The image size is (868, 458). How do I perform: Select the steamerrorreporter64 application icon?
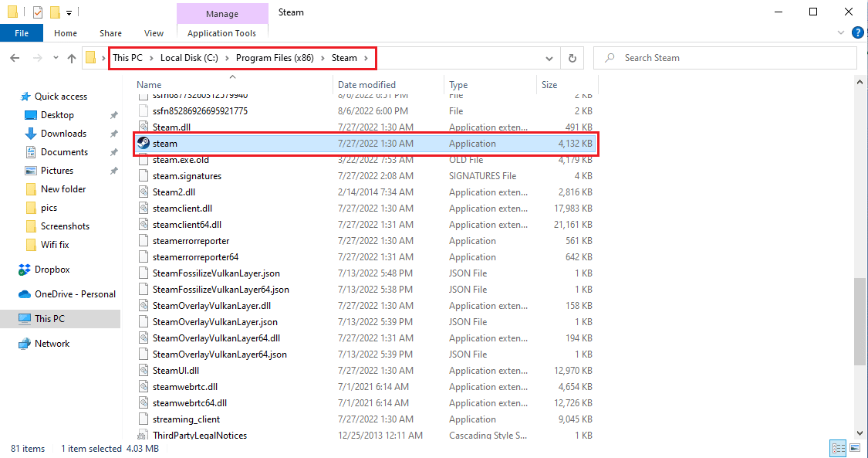pos(144,257)
